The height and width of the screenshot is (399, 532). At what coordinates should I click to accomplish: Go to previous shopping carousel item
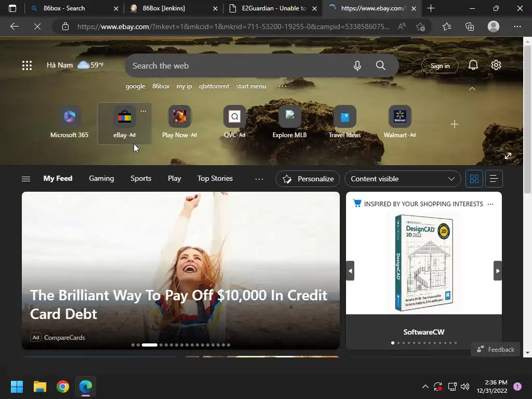pos(351,271)
